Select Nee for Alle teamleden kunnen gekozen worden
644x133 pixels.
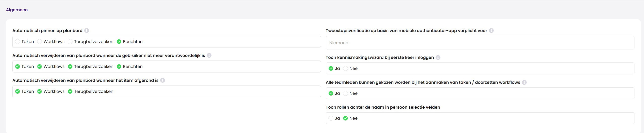click(346, 93)
